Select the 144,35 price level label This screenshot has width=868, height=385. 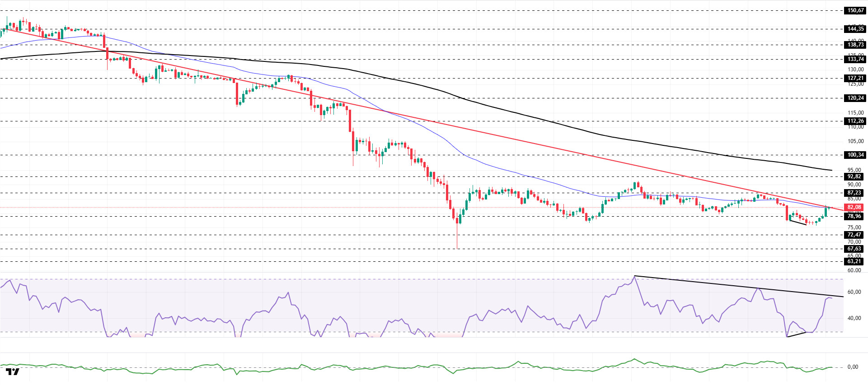(855, 29)
